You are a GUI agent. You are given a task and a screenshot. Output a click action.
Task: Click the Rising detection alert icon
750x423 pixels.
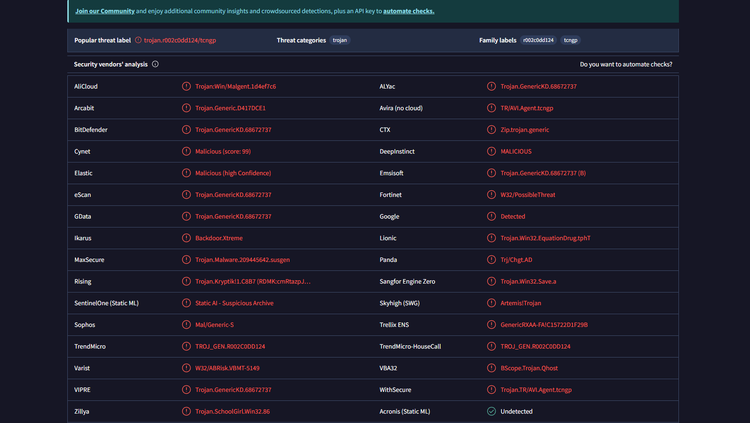(186, 281)
